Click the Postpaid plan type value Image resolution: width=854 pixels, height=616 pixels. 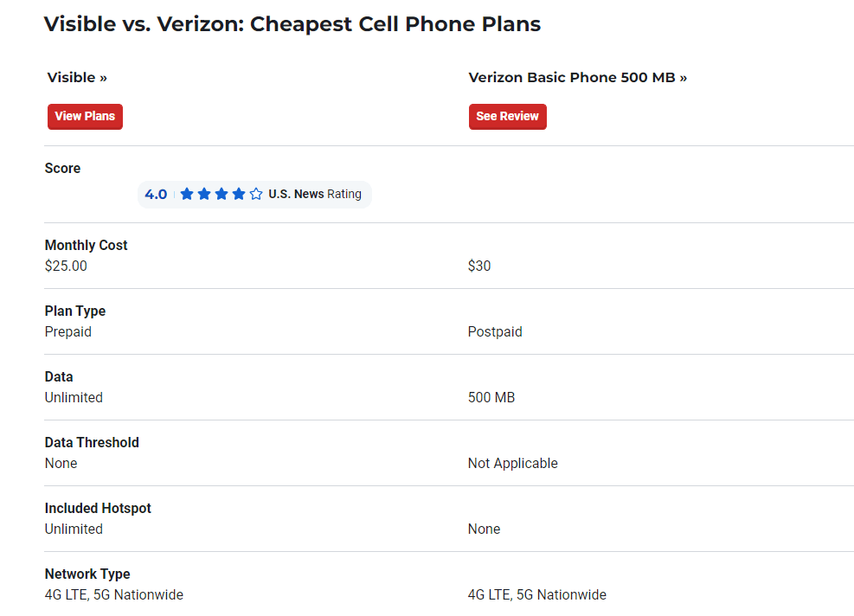[495, 332]
